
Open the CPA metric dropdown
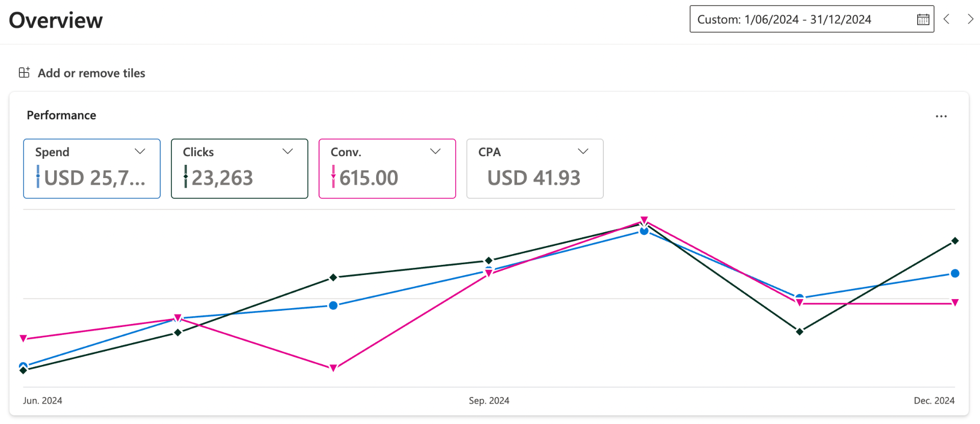click(x=583, y=151)
